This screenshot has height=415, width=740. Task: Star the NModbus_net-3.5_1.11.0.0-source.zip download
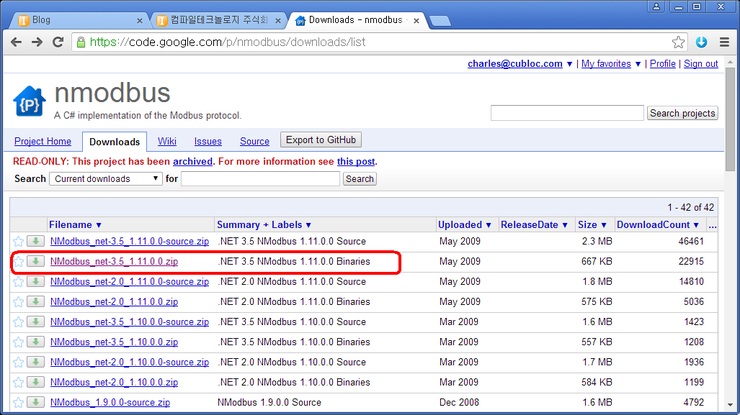18,242
